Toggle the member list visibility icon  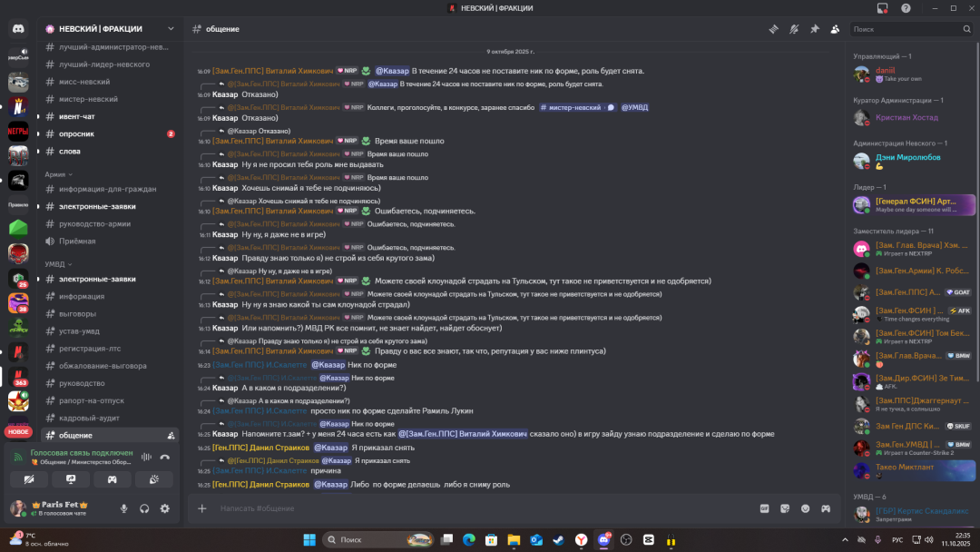835,29
